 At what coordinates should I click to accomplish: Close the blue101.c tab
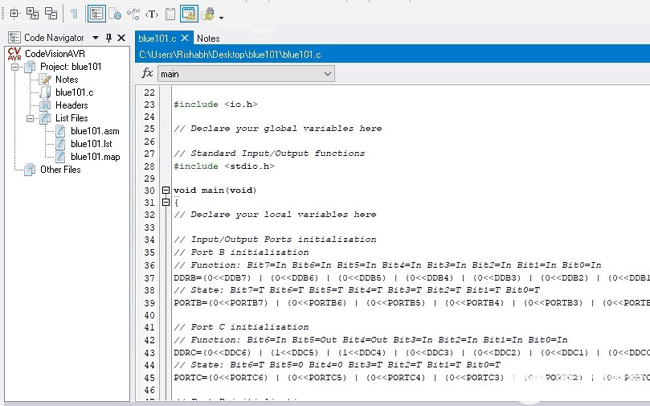point(185,38)
